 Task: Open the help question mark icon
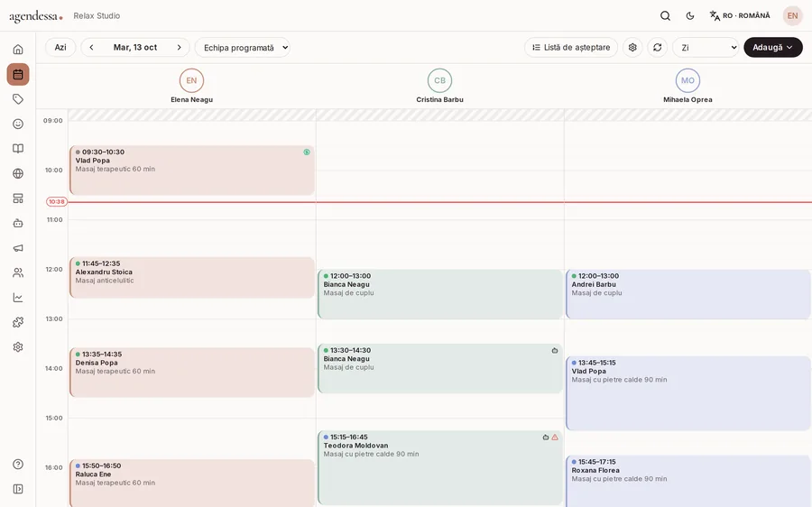[18, 464]
